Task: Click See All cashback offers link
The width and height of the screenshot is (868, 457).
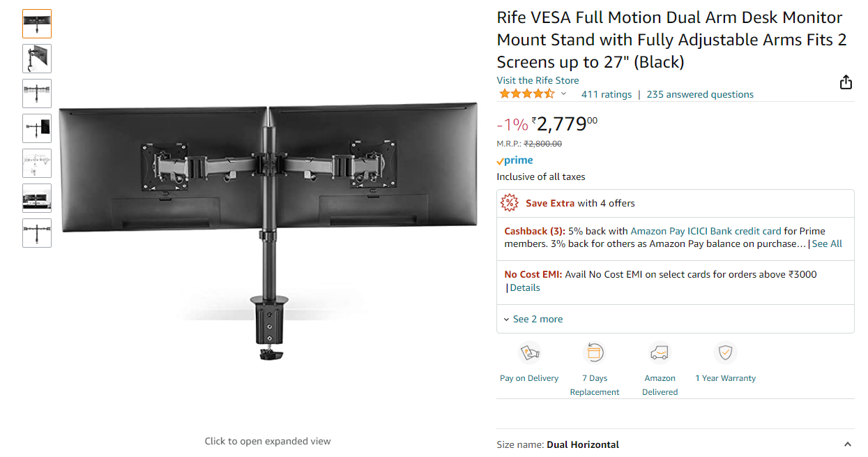Action: pyautogui.click(x=827, y=244)
